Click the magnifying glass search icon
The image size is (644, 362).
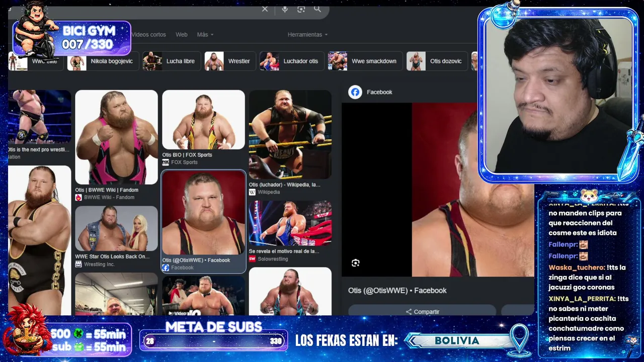click(x=317, y=9)
